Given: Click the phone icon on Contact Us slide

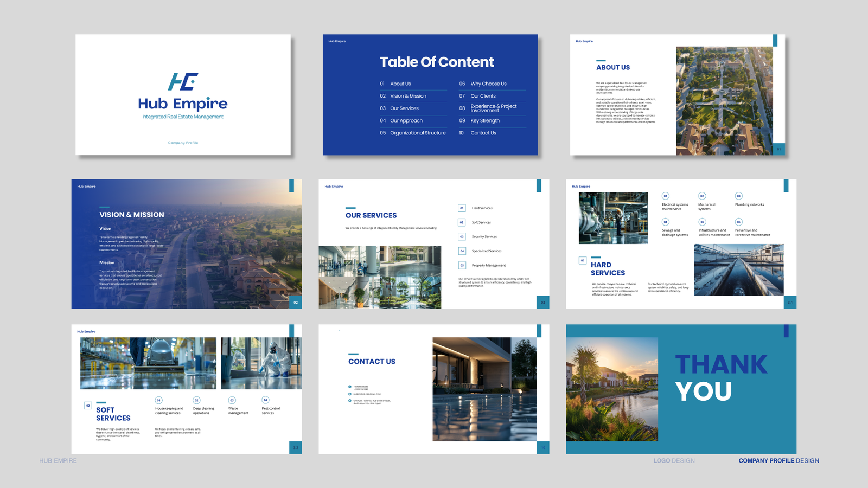Looking at the screenshot, I should click(x=350, y=387).
